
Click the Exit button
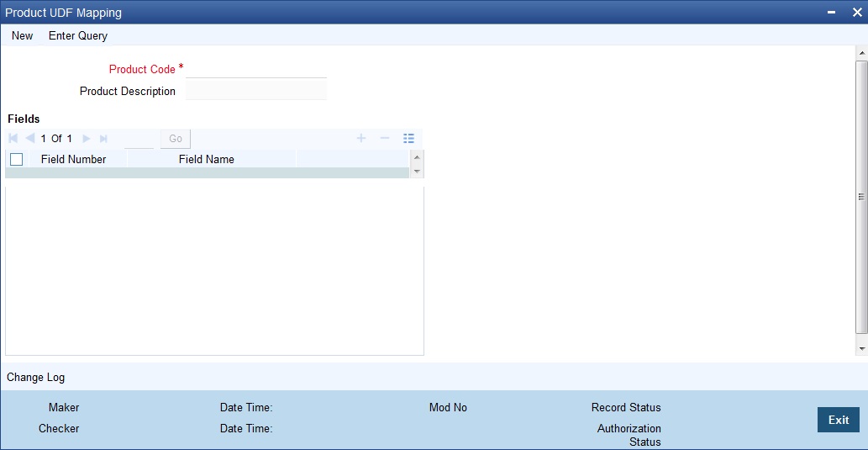[838, 420]
